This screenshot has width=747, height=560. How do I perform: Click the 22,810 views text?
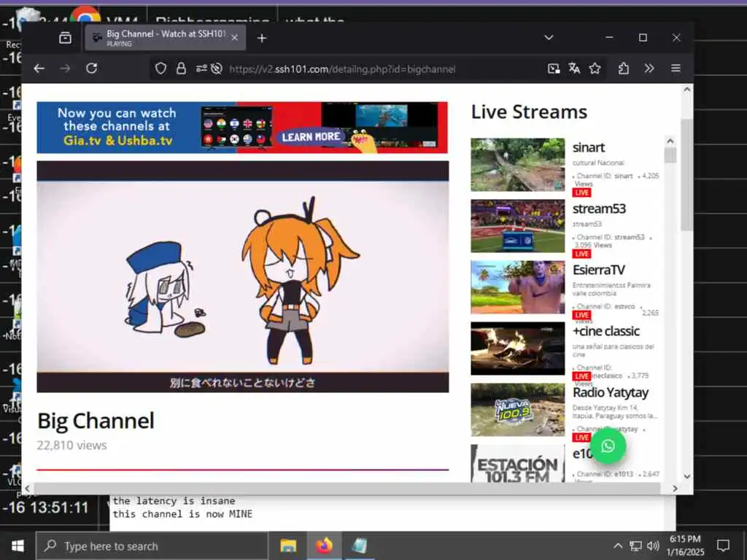(72, 446)
